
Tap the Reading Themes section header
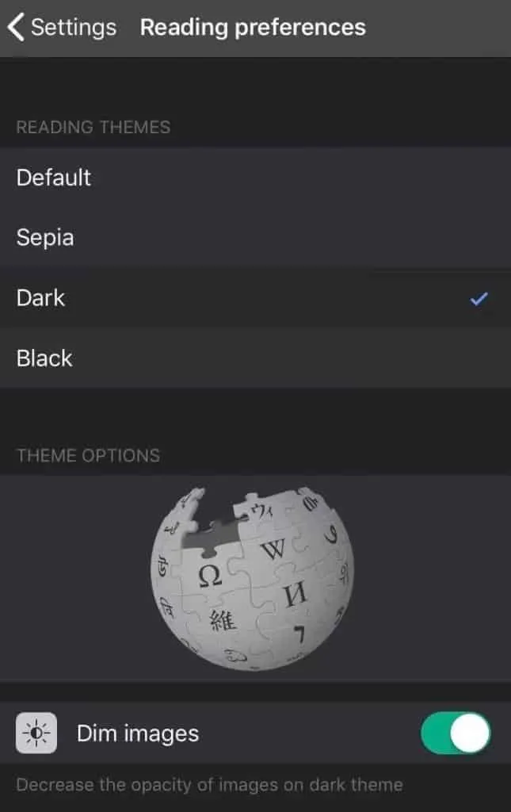point(93,127)
